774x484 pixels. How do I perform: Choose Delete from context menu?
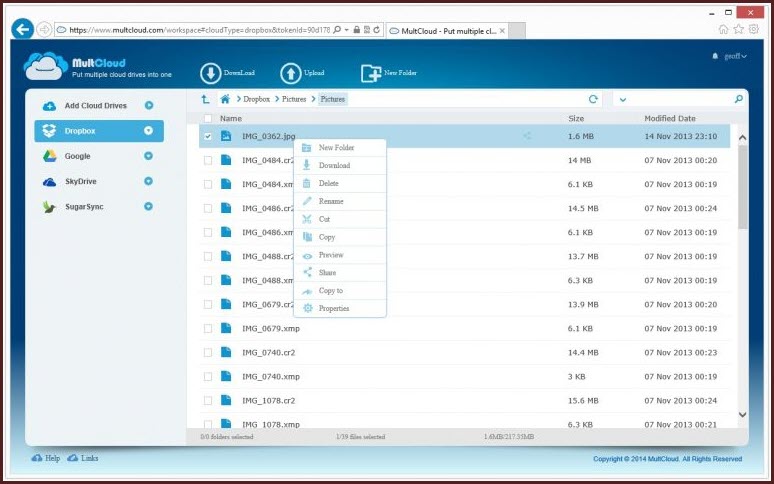click(x=340, y=183)
